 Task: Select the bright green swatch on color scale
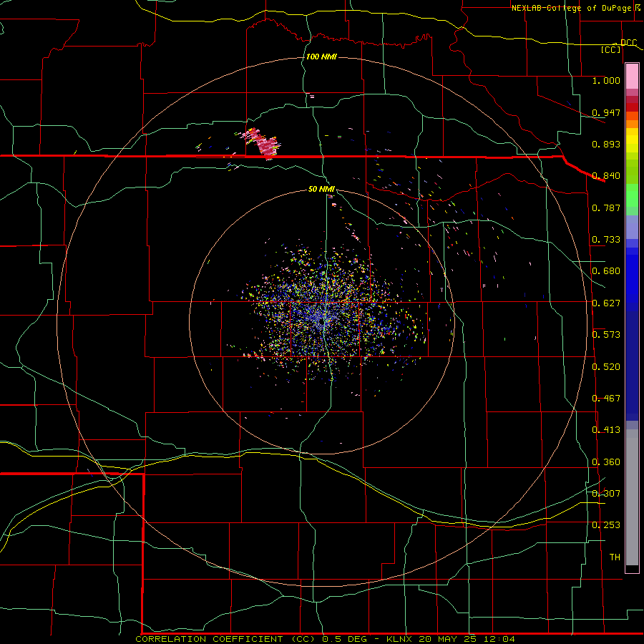[x=632, y=195]
